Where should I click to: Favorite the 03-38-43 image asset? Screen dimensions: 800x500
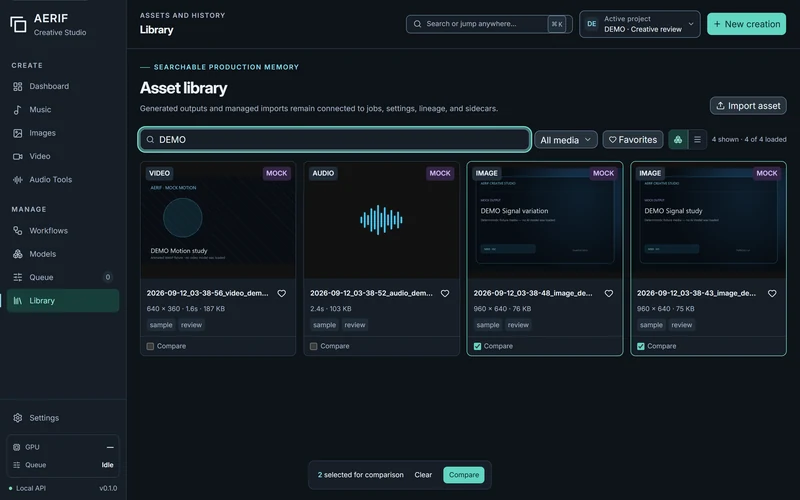point(772,293)
